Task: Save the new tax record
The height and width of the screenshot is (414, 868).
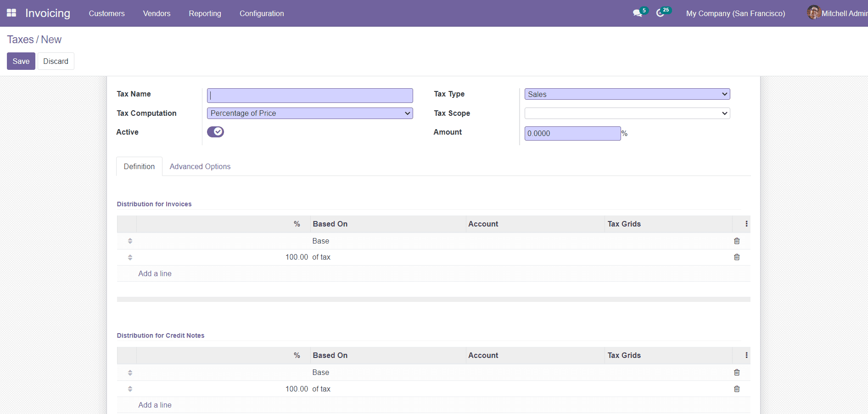Action: [21, 61]
